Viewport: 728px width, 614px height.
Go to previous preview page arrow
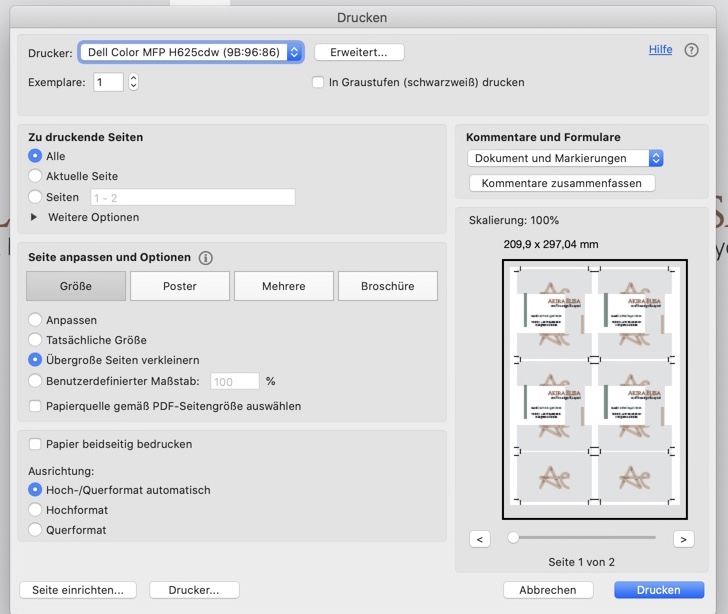[480, 539]
